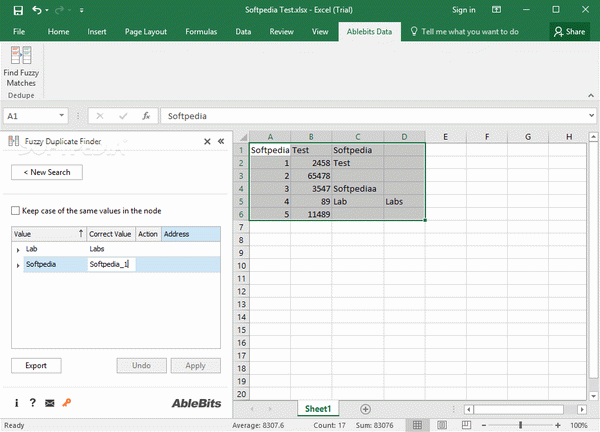Click the orange license key icon
Viewport: 600px width, 432px height.
pyautogui.click(x=67, y=403)
